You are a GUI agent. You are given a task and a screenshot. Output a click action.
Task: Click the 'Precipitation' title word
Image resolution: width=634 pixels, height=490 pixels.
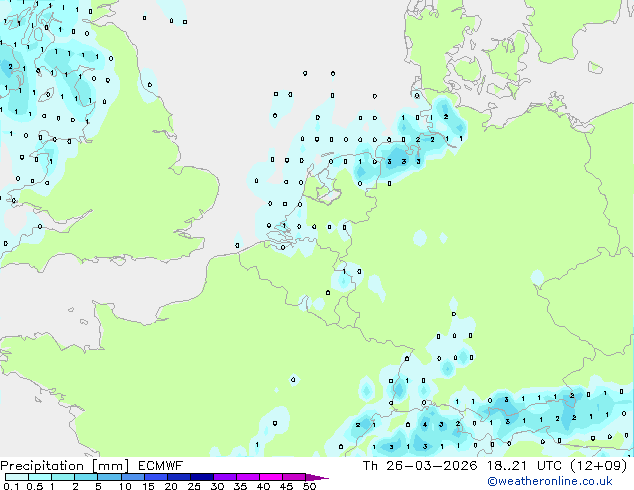click(x=42, y=466)
